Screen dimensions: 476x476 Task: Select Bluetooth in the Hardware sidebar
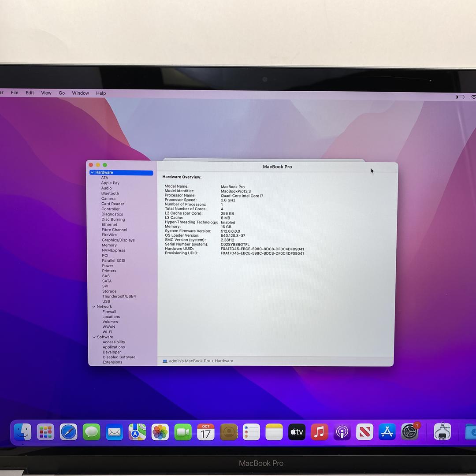coord(110,193)
